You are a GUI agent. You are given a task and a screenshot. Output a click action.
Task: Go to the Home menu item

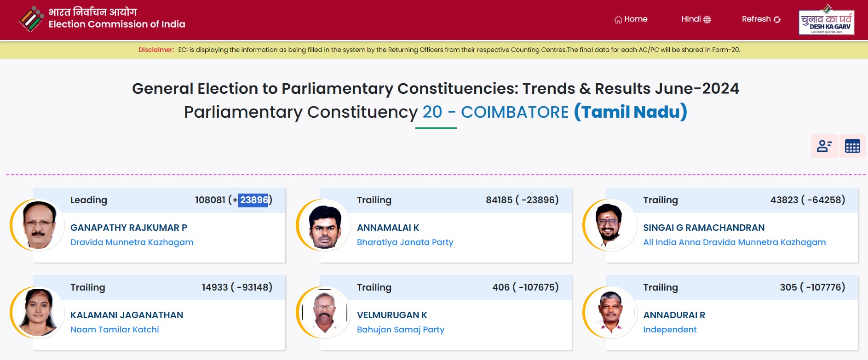pos(636,19)
